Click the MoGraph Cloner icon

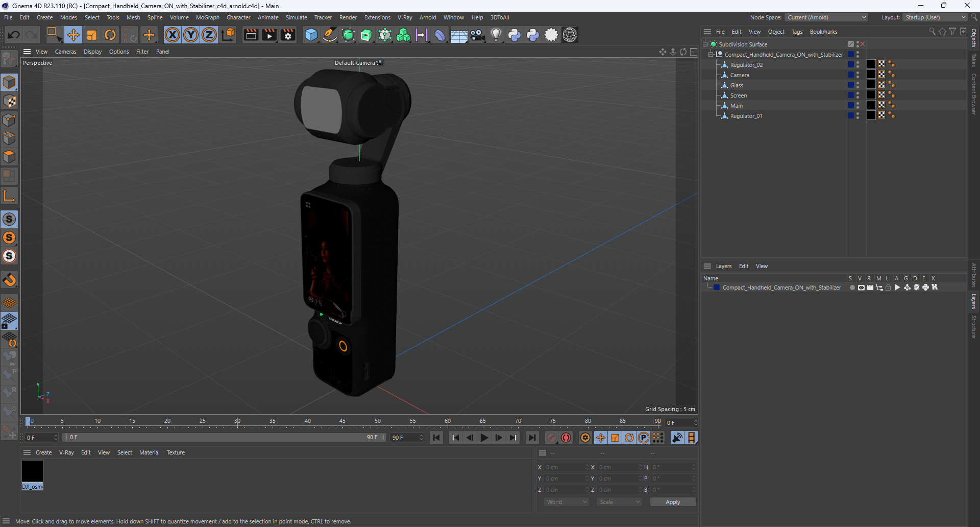403,35
